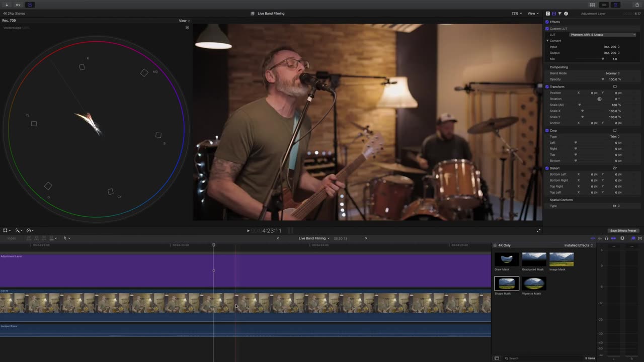Toggle audio skimming waveform icon
The width and height of the screenshot is (644, 362).
600,238
